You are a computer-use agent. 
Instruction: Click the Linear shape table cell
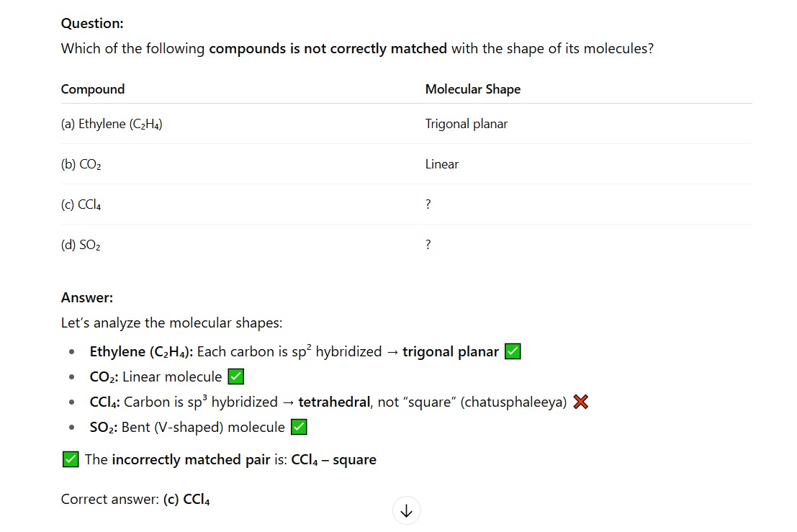[442, 164]
